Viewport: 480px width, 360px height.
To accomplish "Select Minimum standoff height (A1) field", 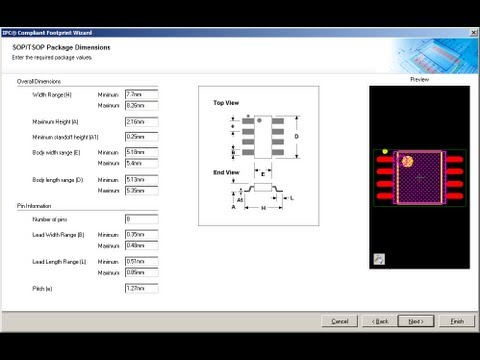I will [x=142, y=137].
